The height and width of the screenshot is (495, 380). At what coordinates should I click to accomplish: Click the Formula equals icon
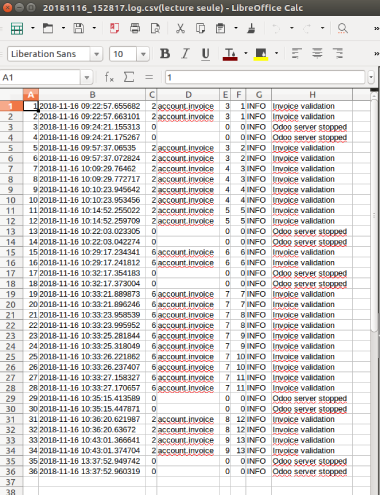pos(149,77)
